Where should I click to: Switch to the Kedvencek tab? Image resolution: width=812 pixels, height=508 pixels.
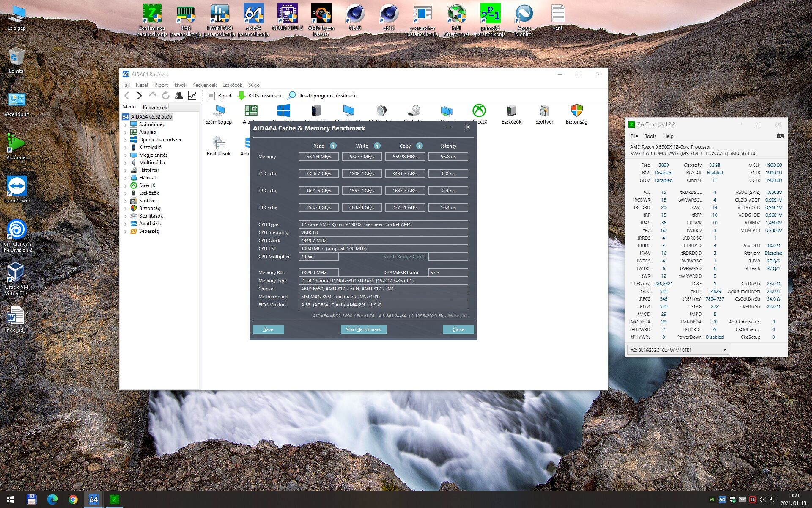pyautogui.click(x=155, y=108)
